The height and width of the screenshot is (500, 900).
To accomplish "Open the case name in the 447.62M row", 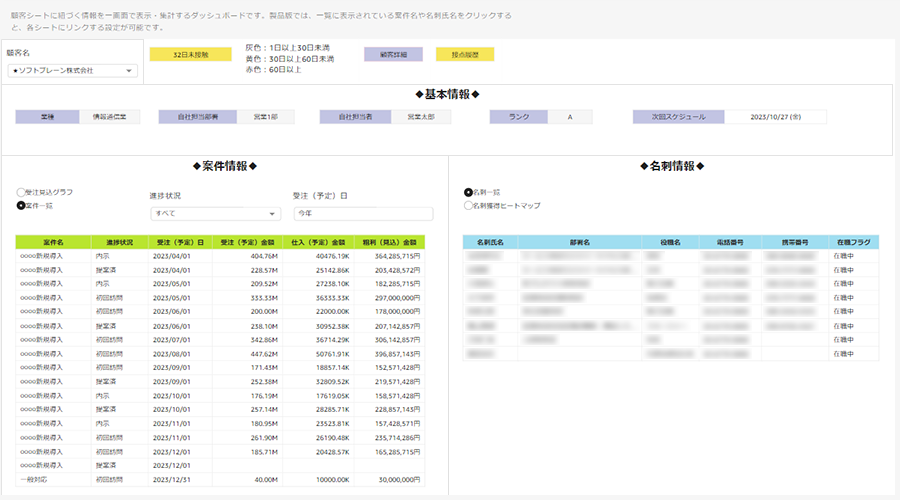I will [41, 354].
